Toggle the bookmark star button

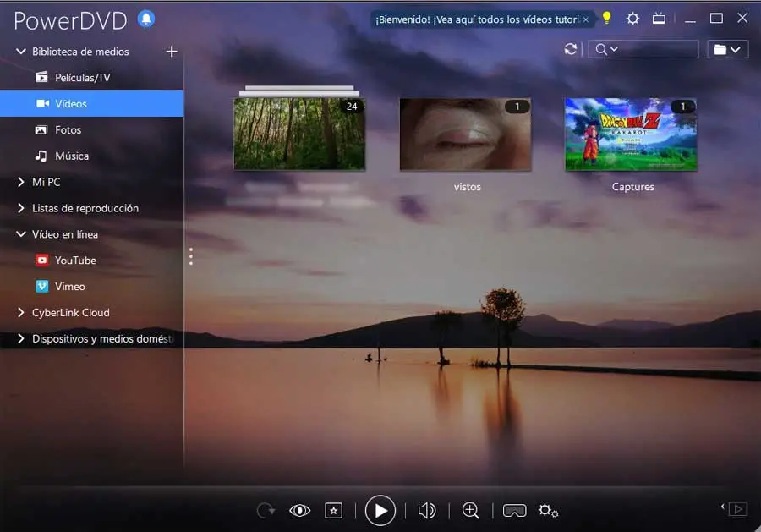tap(334, 510)
